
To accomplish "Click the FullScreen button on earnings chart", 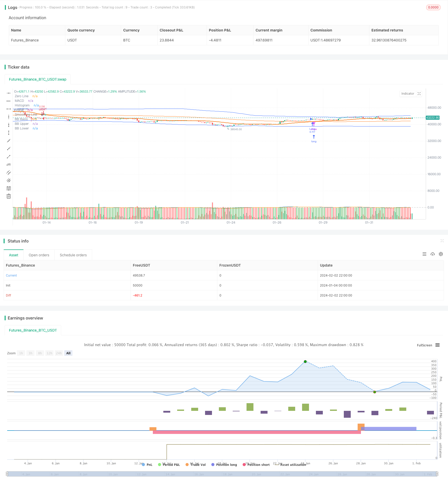I will coord(424,345).
